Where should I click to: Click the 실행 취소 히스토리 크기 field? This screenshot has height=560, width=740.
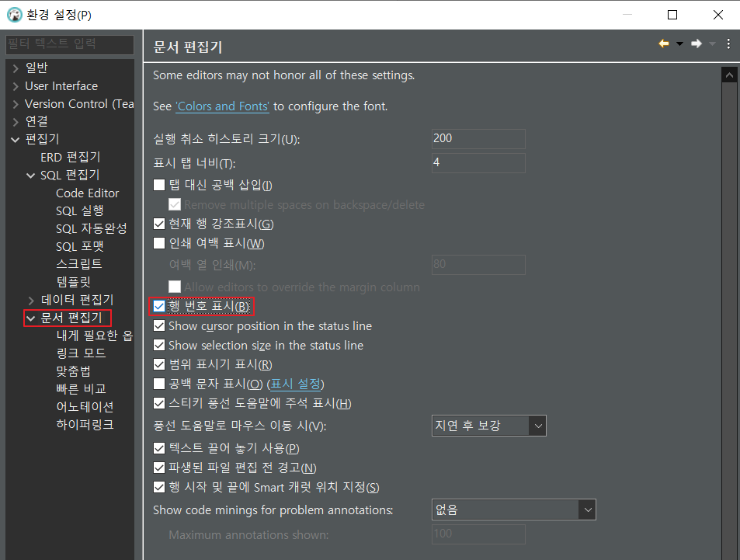coord(478,139)
